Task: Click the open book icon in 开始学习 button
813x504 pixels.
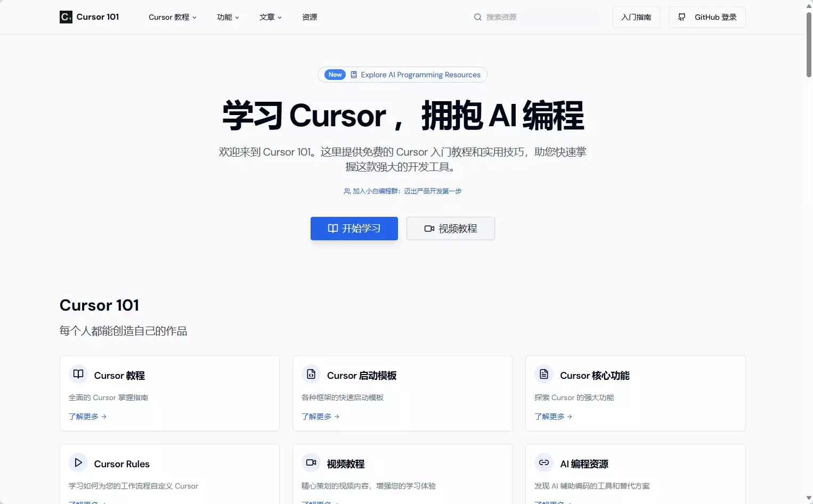Action: 333,229
